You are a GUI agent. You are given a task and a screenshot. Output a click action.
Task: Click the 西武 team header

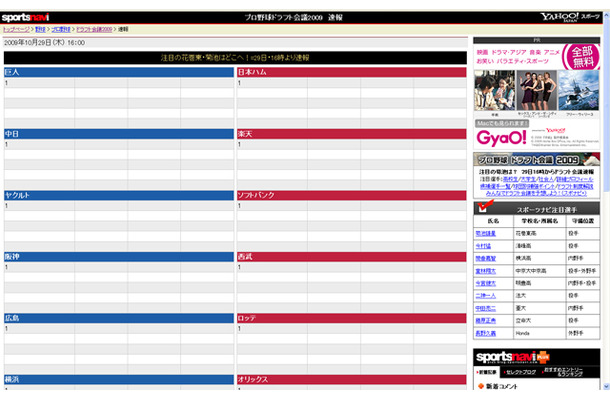352,257
